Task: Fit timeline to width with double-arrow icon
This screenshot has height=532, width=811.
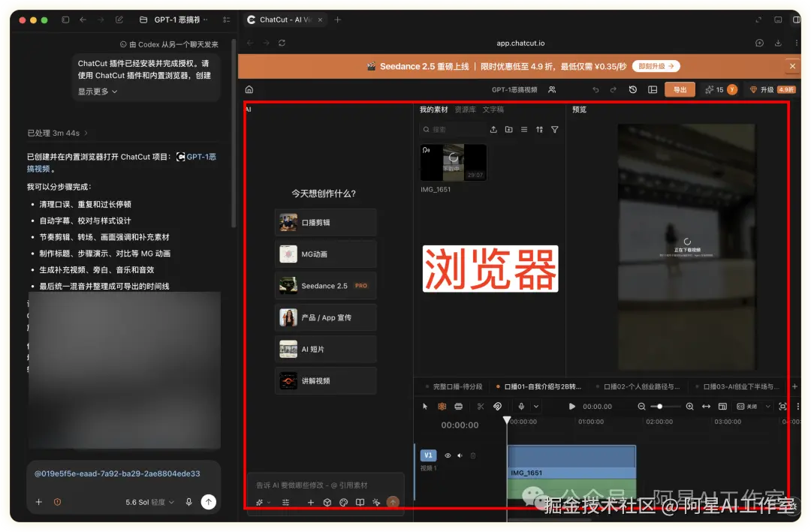Action: coord(706,407)
